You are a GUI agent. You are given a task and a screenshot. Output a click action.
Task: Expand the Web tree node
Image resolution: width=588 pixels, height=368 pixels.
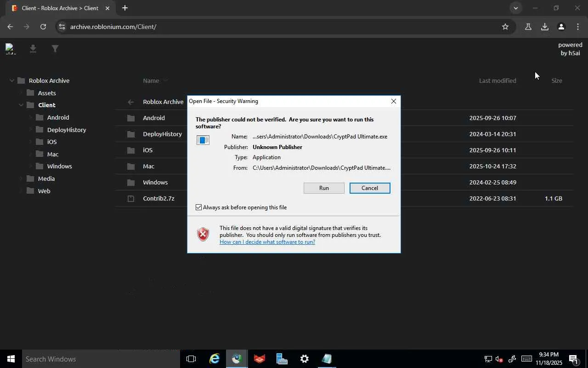pos(21,191)
